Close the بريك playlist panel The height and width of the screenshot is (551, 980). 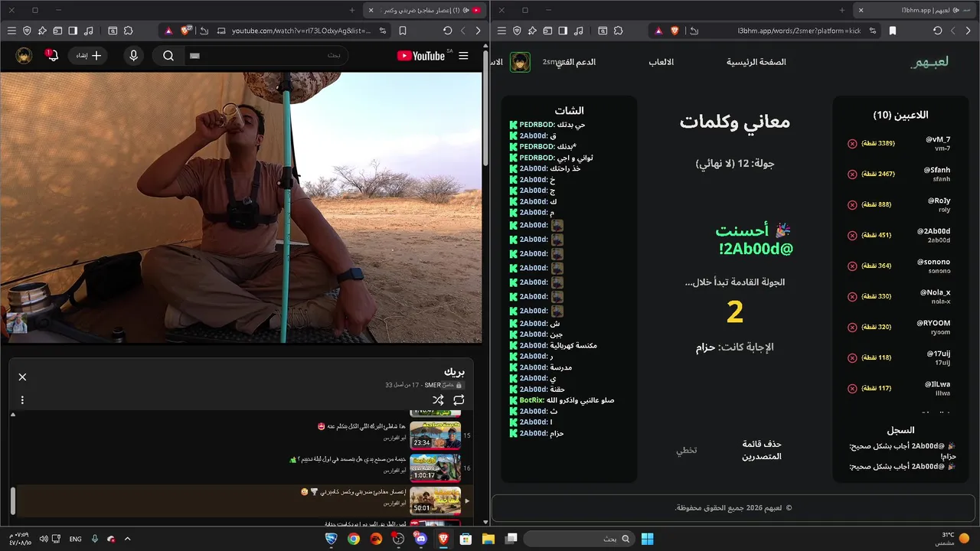pos(22,377)
